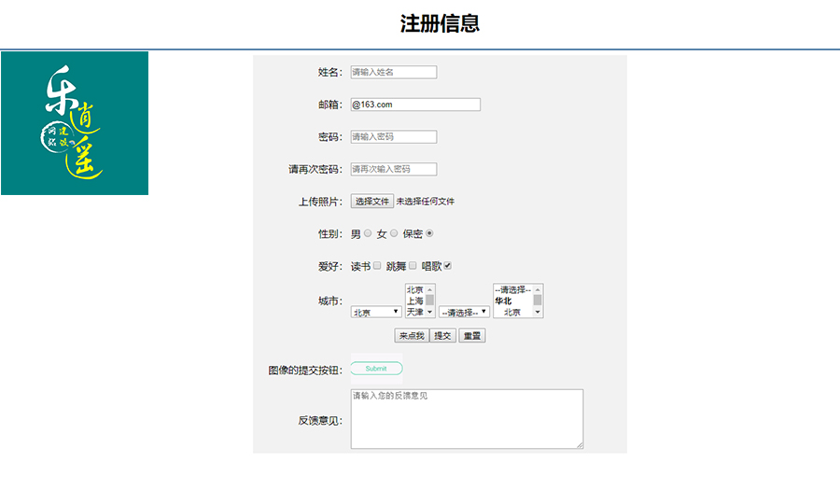
Task: Click the textarea resize handle corner
Action: point(581,445)
